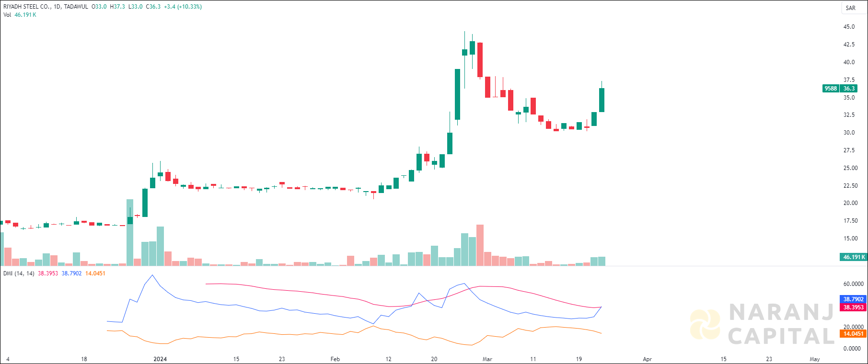Click the green 46.191 K volume scale tag
This screenshot has height=364, width=868.
tap(854, 257)
